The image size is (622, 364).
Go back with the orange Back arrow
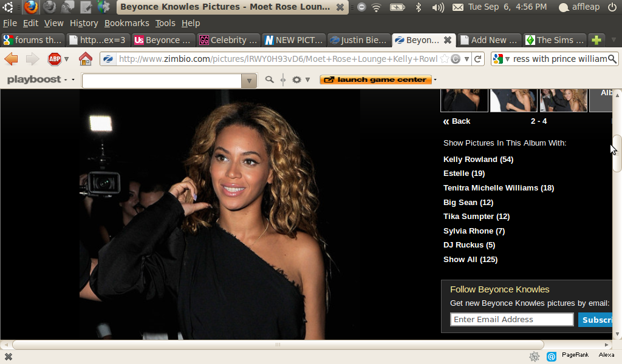(11, 59)
